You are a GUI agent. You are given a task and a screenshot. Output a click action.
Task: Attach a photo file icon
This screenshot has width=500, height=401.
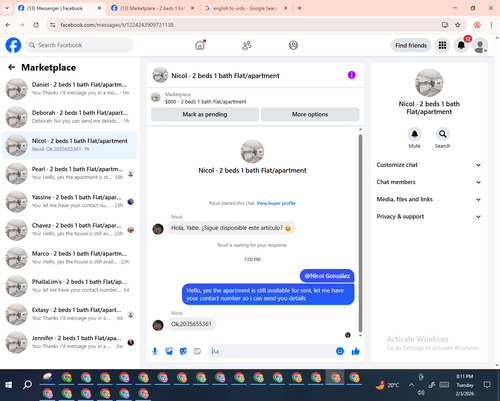tap(169, 351)
